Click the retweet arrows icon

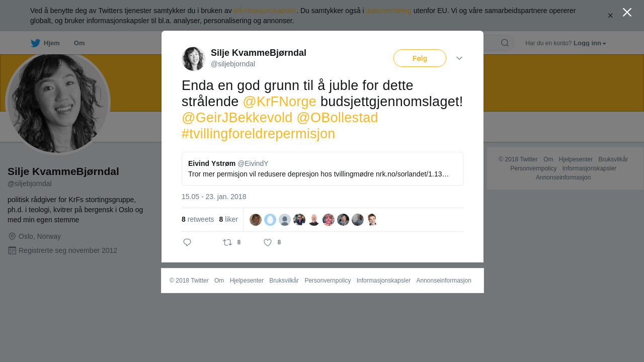(x=227, y=242)
